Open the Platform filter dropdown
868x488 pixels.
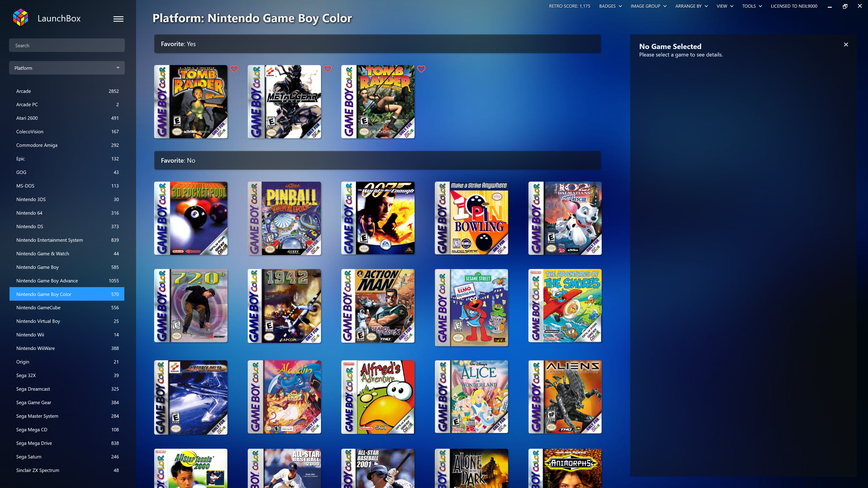click(x=67, y=68)
